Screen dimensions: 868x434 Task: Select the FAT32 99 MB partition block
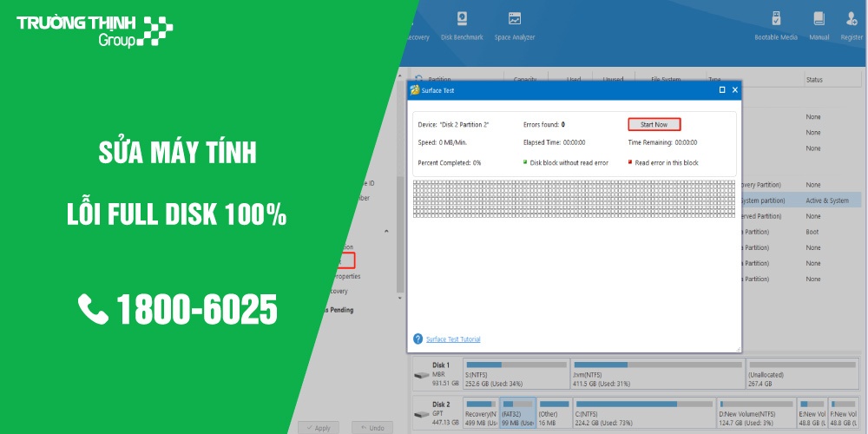[517, 412]
